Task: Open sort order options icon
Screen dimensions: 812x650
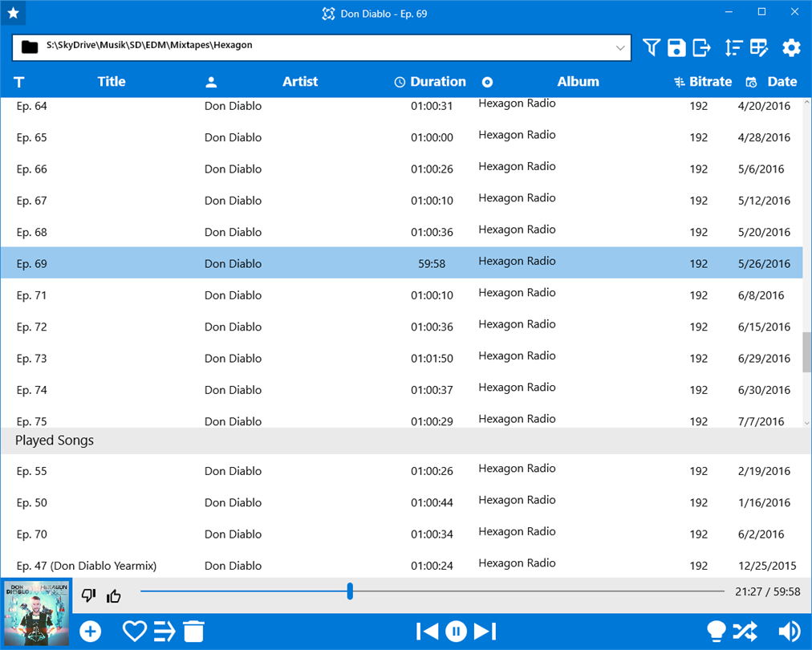Action: click(x=734, y=47)
